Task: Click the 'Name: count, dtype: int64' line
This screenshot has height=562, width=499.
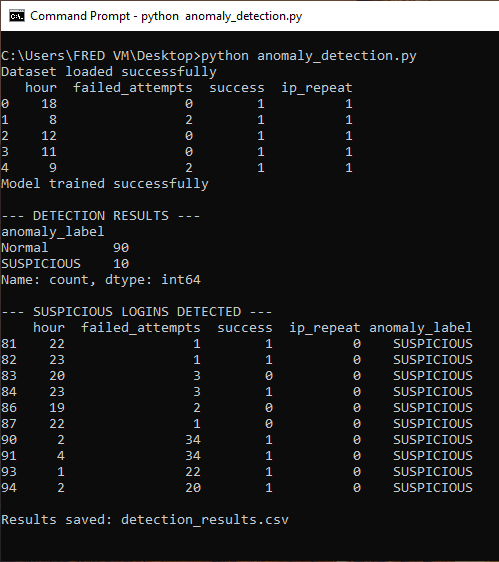Action: (x=101, y=280)
